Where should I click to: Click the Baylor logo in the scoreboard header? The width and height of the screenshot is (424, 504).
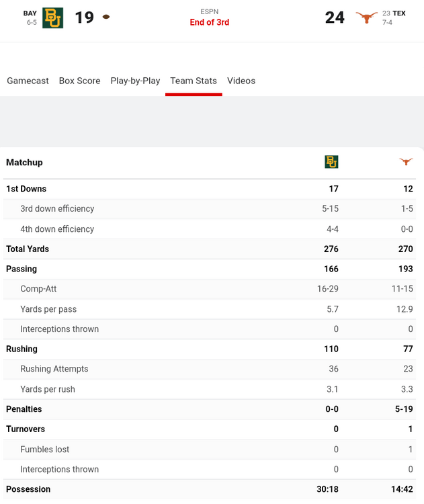tap(52, 17)
